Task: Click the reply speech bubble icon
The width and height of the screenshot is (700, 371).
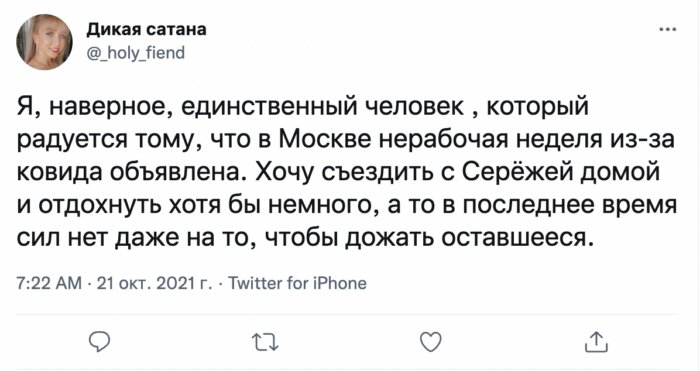Action: coord(99,342)
